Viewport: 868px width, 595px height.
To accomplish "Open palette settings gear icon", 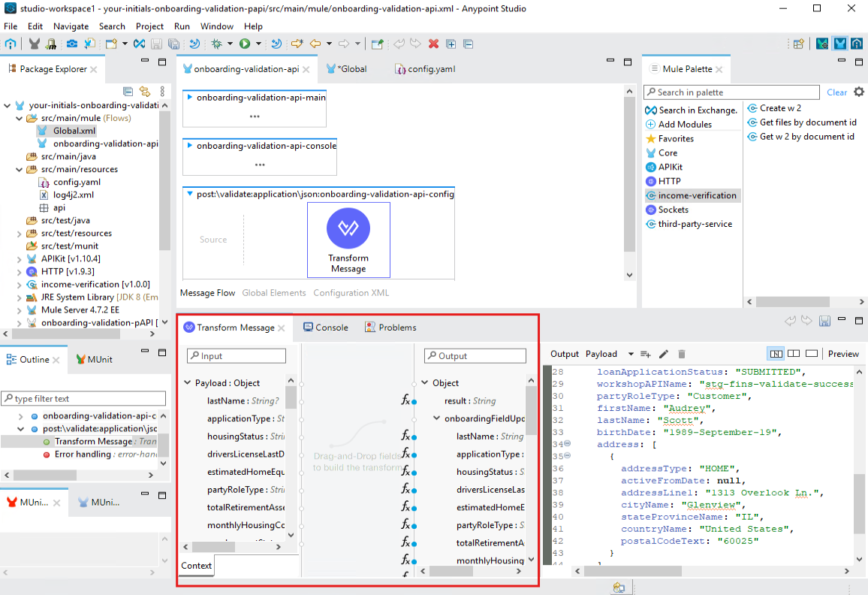I will 860,92.
